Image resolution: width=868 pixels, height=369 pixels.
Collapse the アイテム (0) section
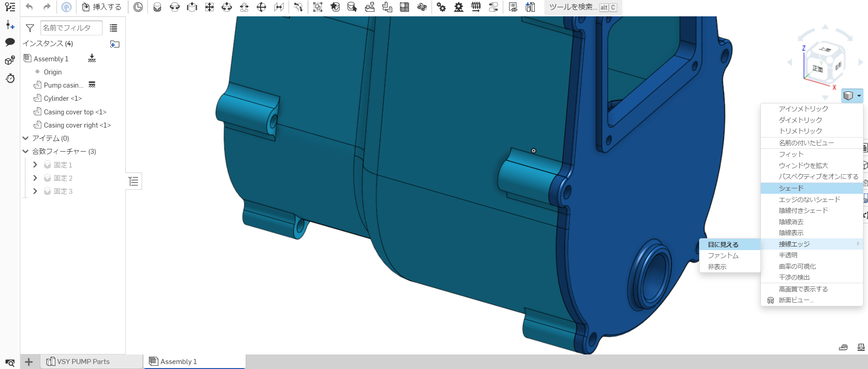[26, 138]
